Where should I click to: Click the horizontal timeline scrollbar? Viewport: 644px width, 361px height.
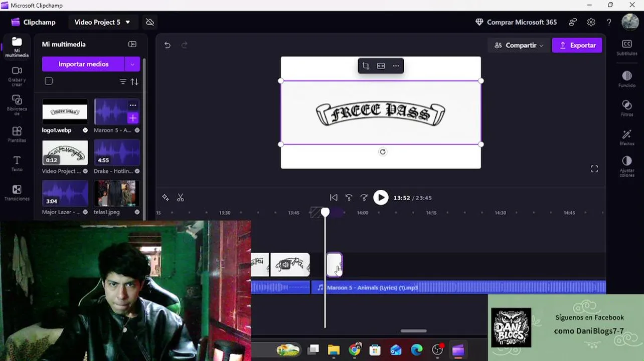pos(414,331)
